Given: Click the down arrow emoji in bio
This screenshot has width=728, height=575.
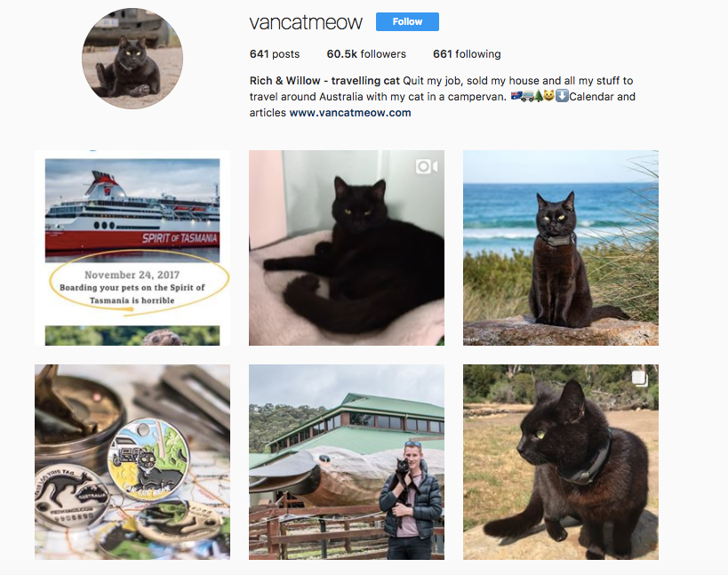Looking at the screenshot, I should click(x=562, y=96).
